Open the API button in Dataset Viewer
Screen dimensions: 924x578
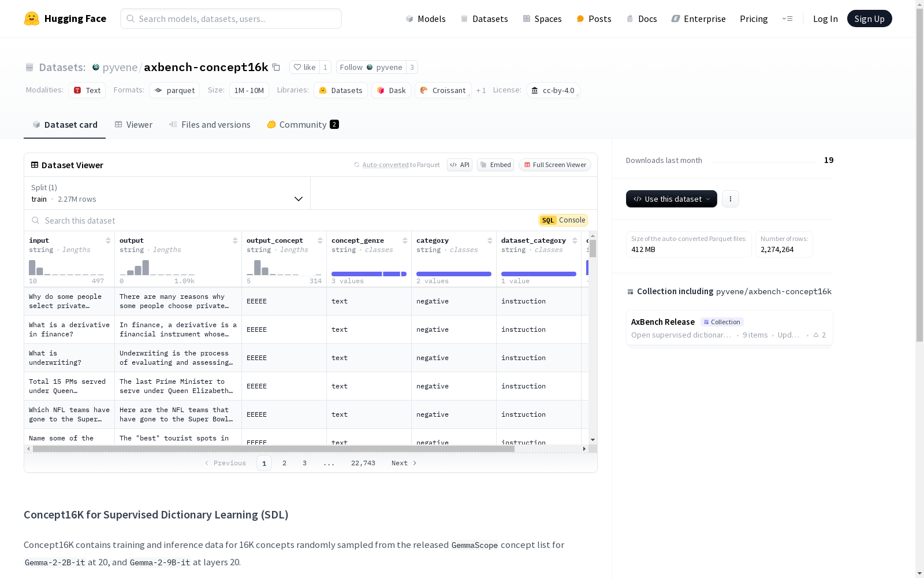[460, 165]
